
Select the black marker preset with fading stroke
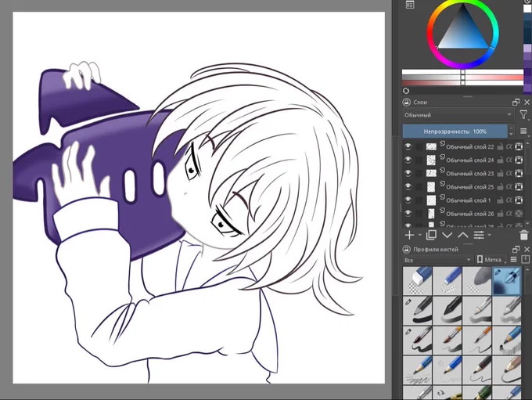click(x=448, y=310)
